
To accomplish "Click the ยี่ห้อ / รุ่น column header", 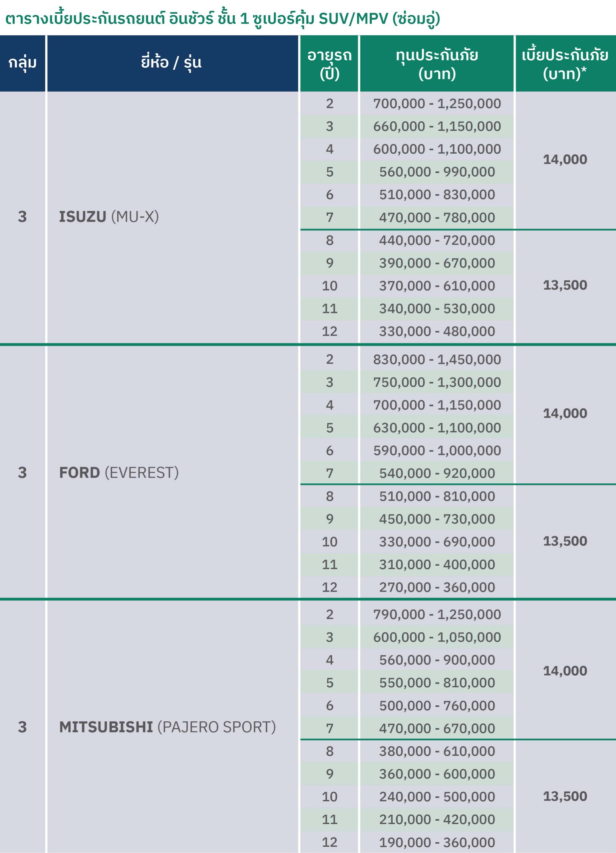I will click(x=172, y=63).
